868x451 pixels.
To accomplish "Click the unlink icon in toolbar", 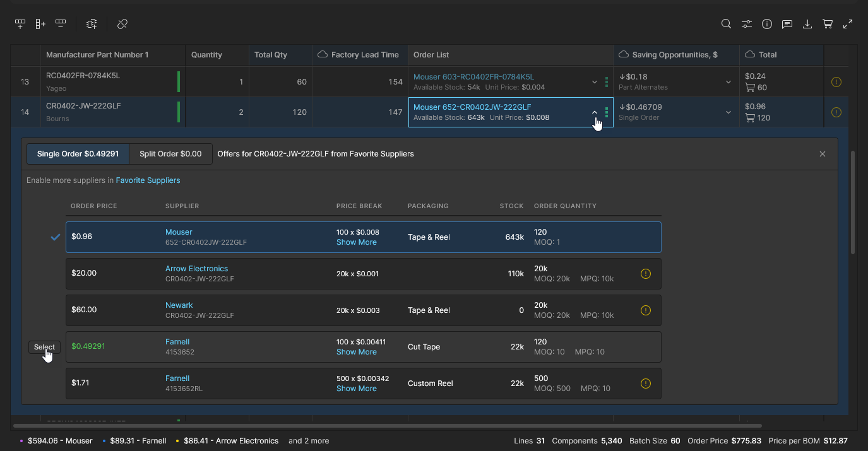I will tap(122, 24).
